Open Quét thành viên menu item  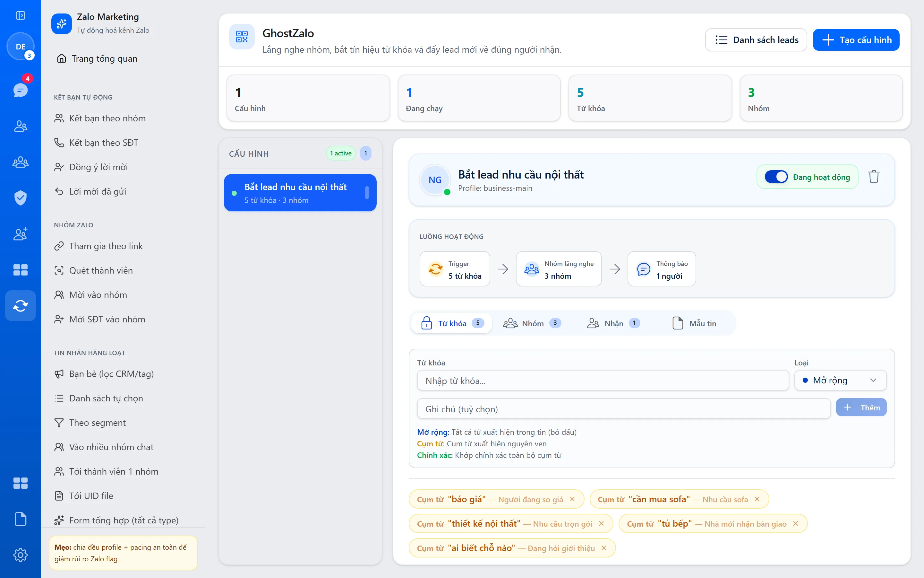coord(93,270)
